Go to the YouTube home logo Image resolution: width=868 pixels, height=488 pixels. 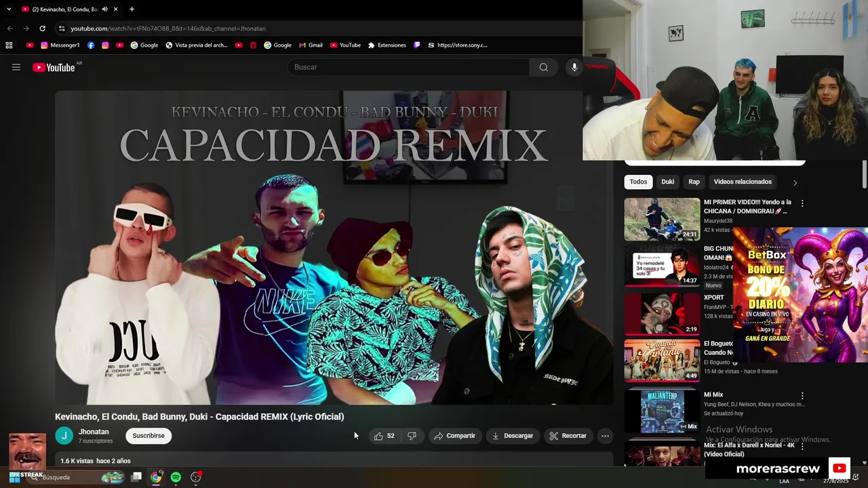[54, 67]
